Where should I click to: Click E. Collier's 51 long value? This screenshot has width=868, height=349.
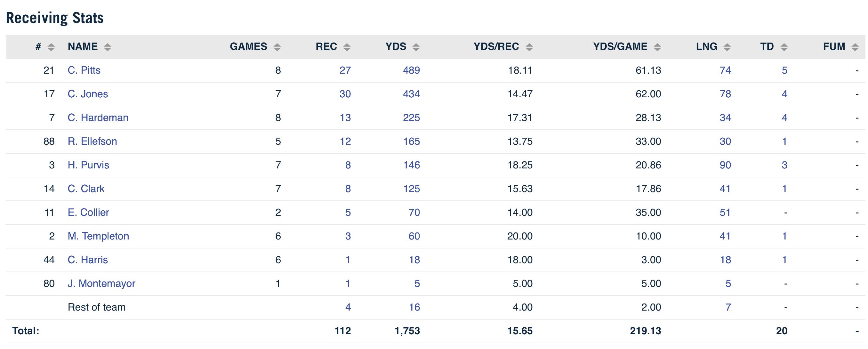[x=725, y=212]
